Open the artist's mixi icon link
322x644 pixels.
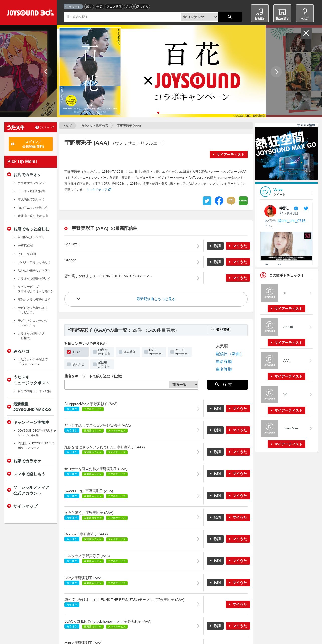(x=231, y=201)
